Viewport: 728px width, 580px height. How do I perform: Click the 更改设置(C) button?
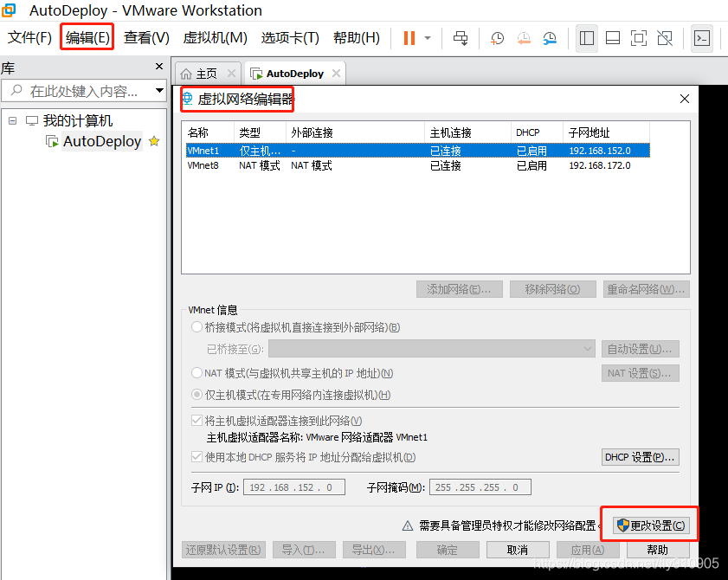650,525
